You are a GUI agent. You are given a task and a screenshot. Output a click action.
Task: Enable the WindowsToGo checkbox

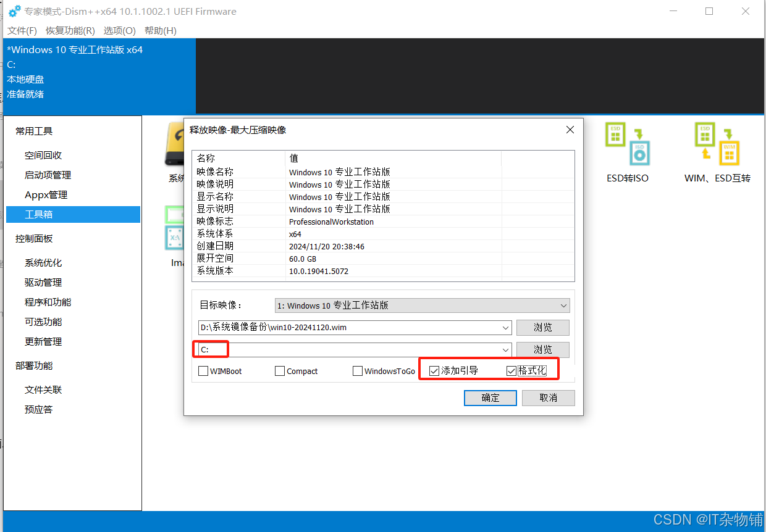358,371
